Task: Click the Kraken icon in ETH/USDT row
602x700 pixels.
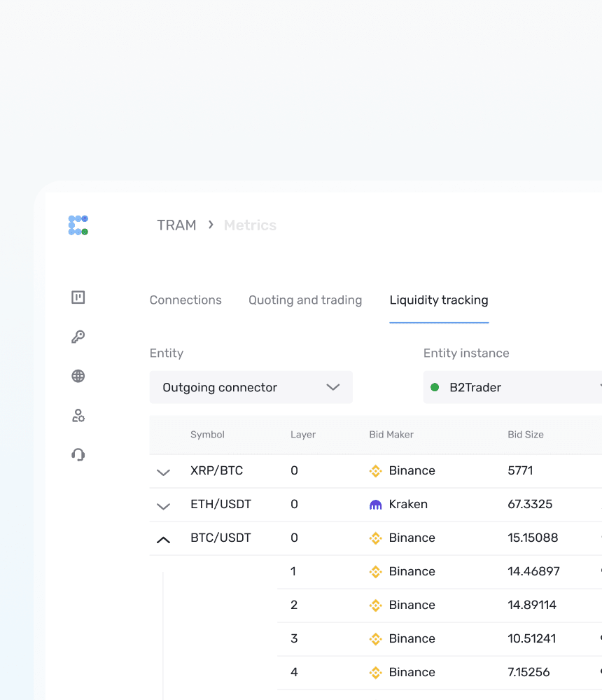Action: coord(376,505)
